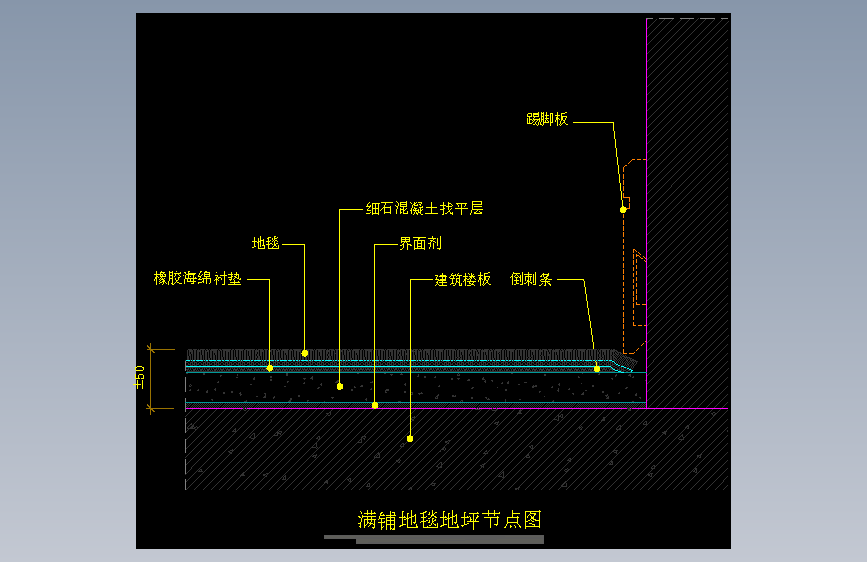867x562 pixels.
Task: Select the 建筑楼板 label text
Action: (462, 279)
